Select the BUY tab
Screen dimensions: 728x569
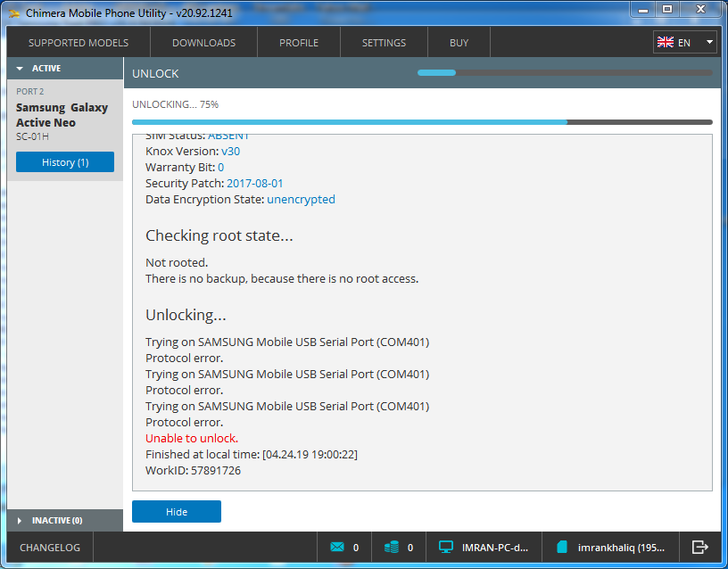click(x=459, y=43)
